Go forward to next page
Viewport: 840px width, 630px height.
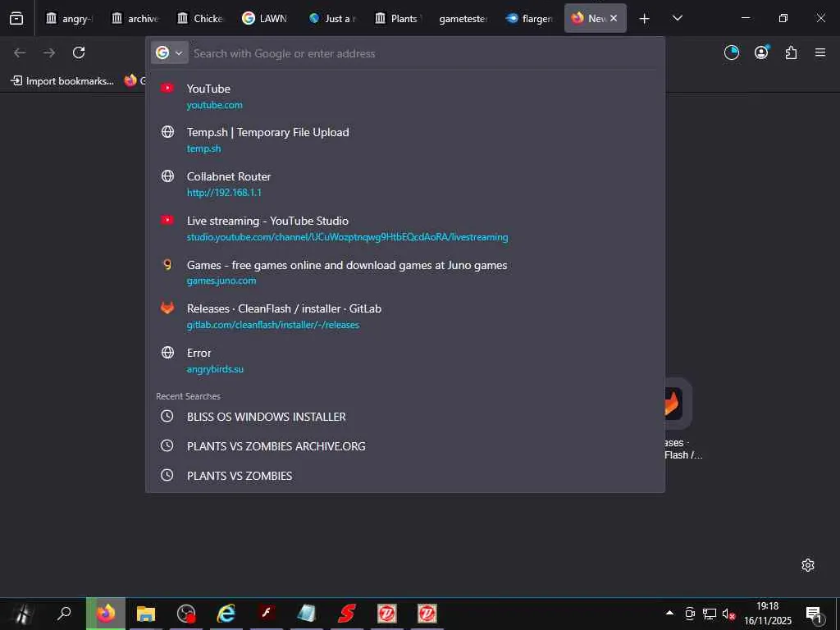49,52
